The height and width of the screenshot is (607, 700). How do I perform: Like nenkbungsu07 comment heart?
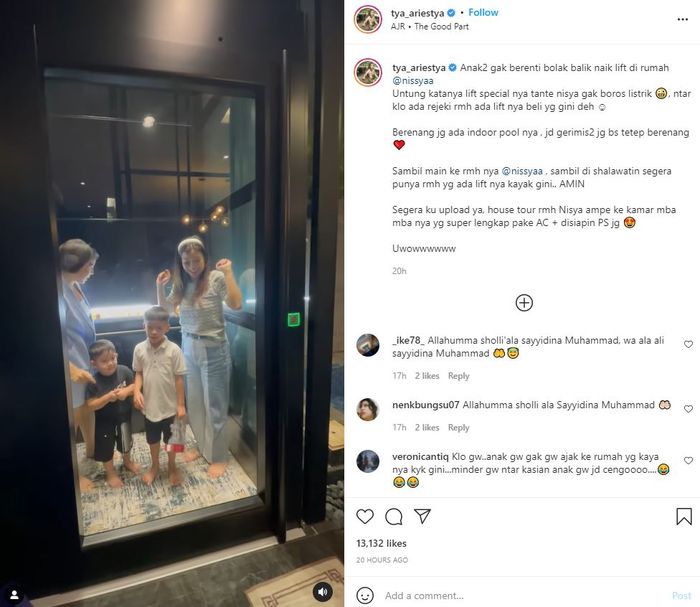pyautogui.click(x=688, y=409)
